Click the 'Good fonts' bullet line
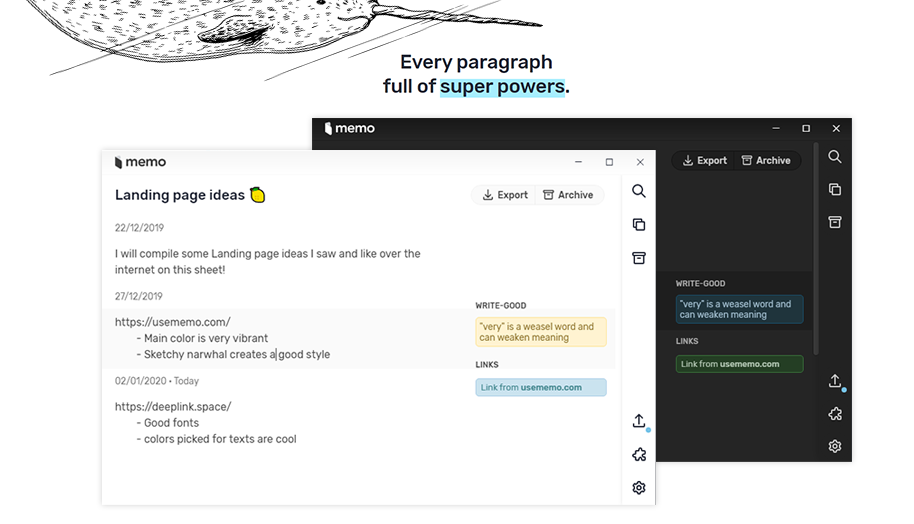914x524 pixels. point(168,423)
